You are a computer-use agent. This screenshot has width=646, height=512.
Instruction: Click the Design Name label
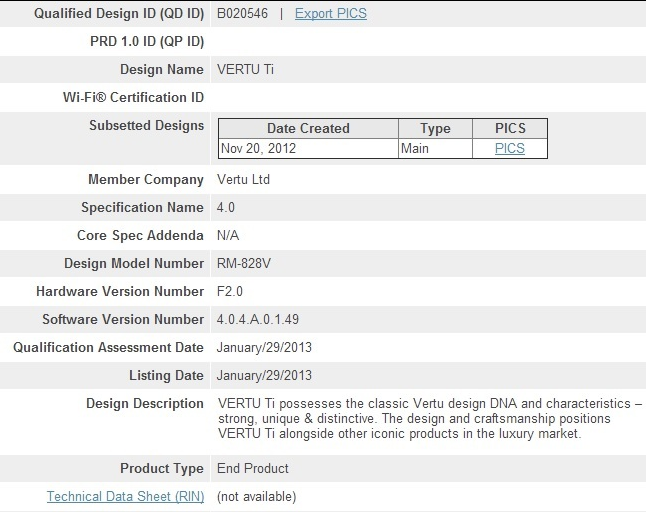(162, 69)
